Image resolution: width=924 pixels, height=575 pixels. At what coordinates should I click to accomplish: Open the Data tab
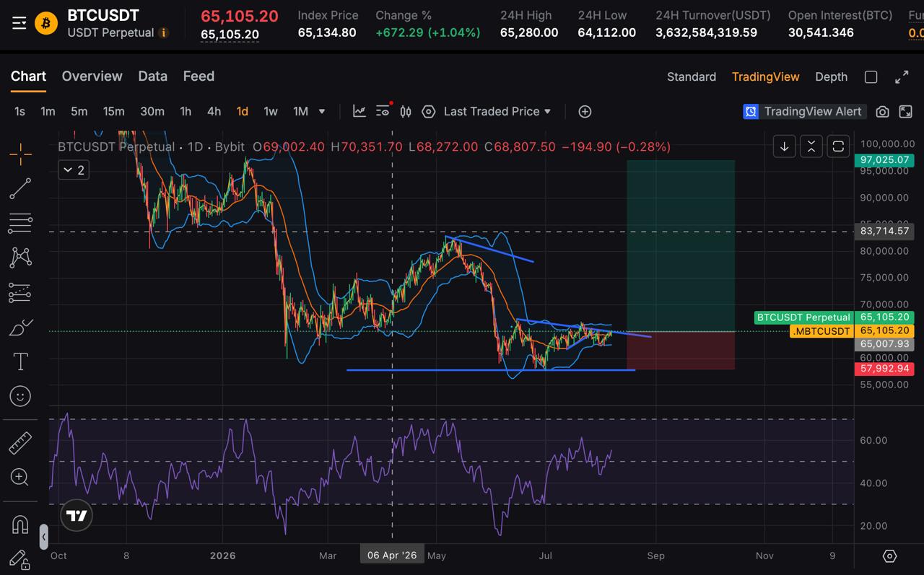click(152, 76)
